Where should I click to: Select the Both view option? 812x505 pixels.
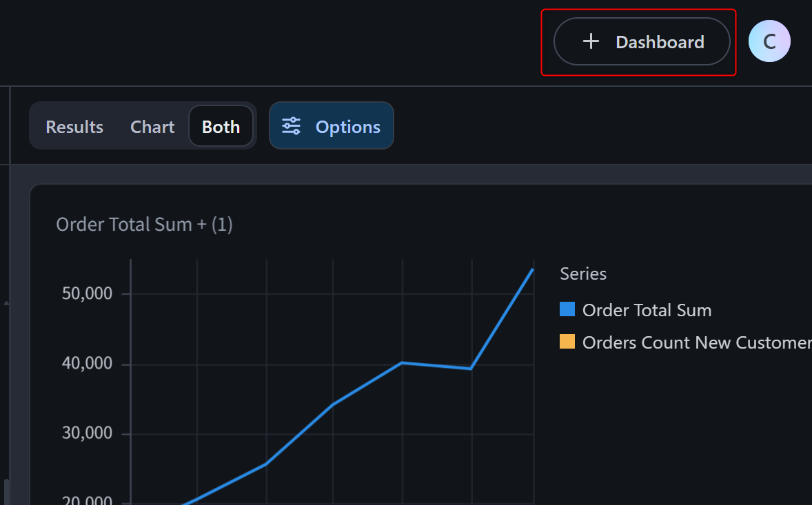pos(221,127)
